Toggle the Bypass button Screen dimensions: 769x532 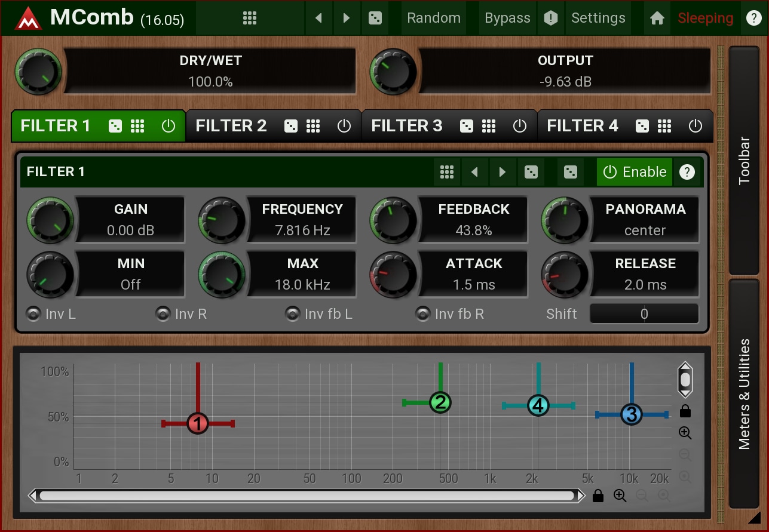(507, 18)
